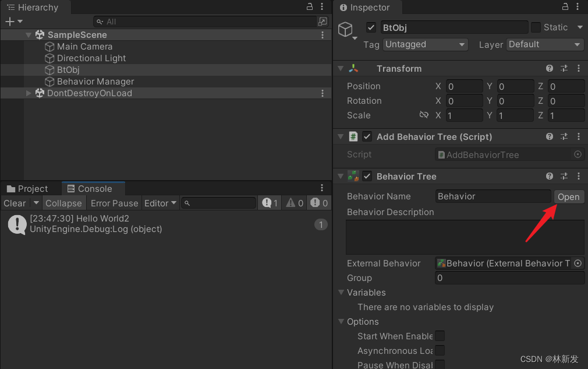This screenshot has width=588, height=369.
Task: Toggle Collapse in the console
Action: [64, 203]
